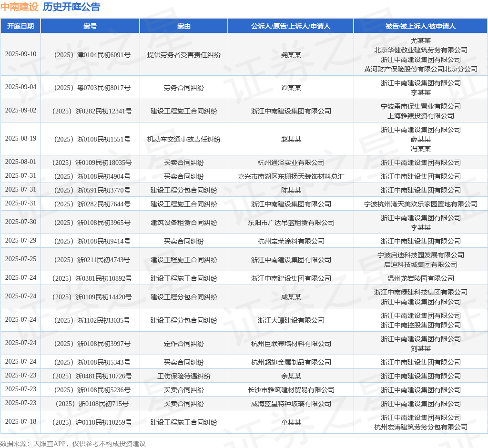
Task: Click case number (2025)浙0591民初3770号
Action: pyautogui.click(x=92, y=190)
